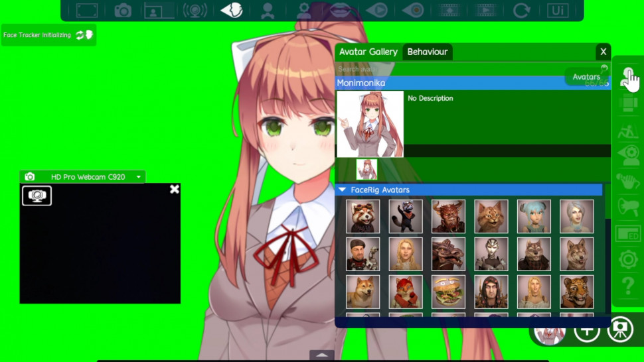
Task: Click the Face Tracker refresh icon
Action: pyautogui.click(x=80, y=35)
